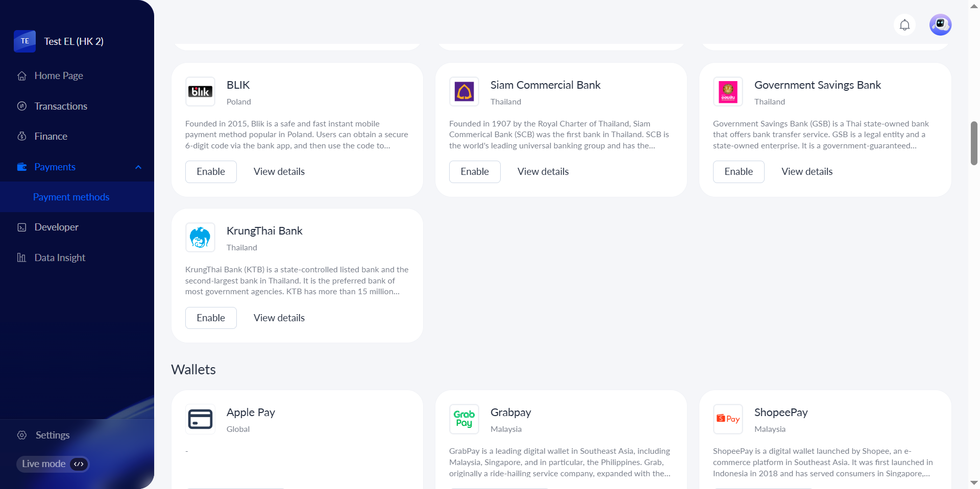Click the BLIK logo icon
980x489 pixels.
(x=200, y=92)
